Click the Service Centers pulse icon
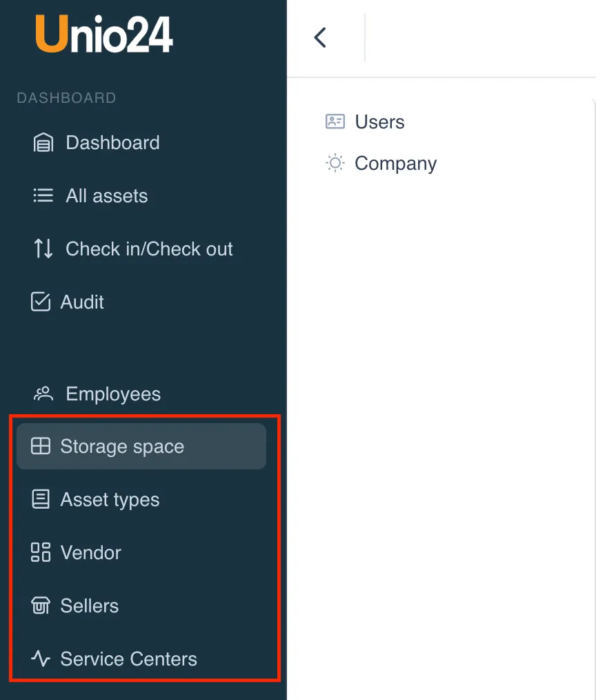This screenshot has height=700, width=596. coord(41,659)
